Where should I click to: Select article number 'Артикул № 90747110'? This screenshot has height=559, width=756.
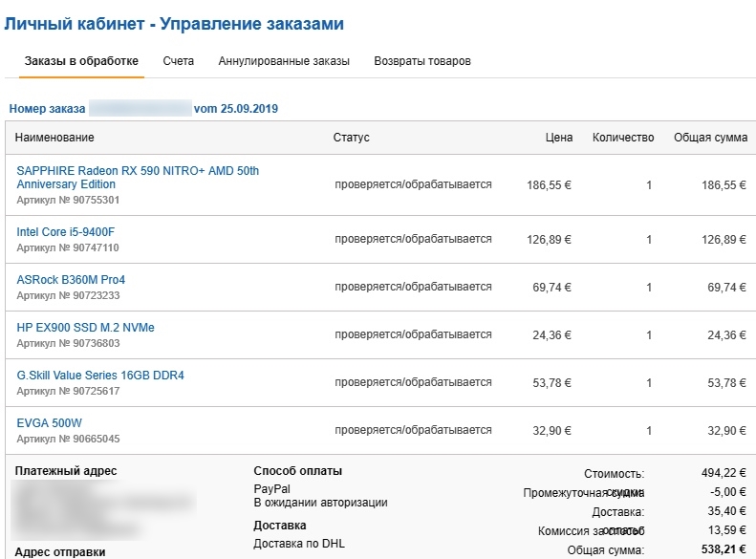click(x=68, y=247)
